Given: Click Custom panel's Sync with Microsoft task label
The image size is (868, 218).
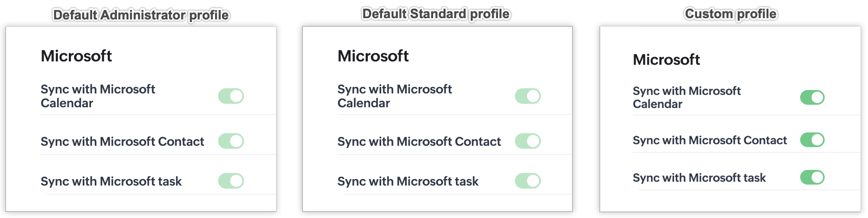Looking at the screenshot, I should pos(699,178).
